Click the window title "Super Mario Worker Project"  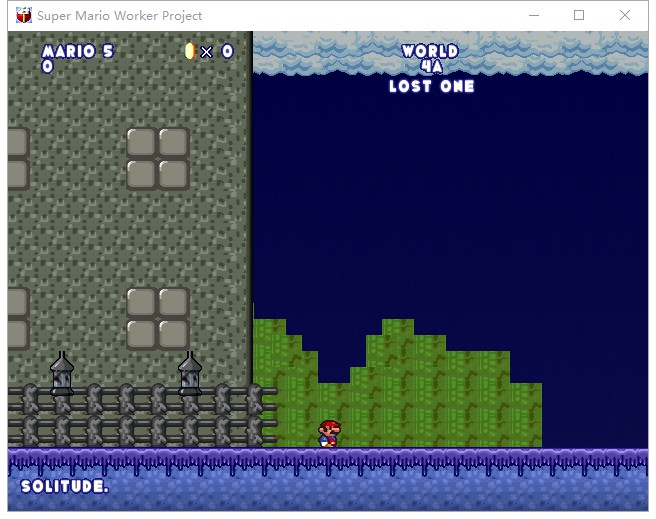(120, 16)
